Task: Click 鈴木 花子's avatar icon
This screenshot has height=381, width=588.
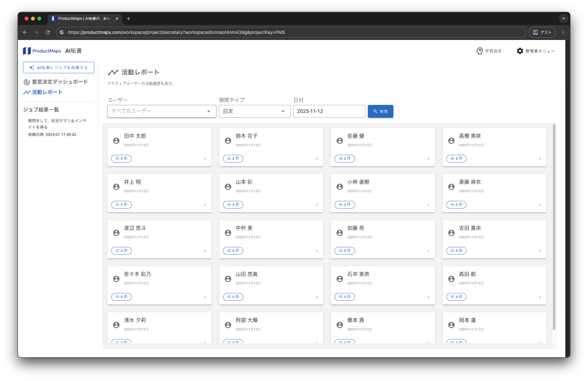Action: pos(228,140)
